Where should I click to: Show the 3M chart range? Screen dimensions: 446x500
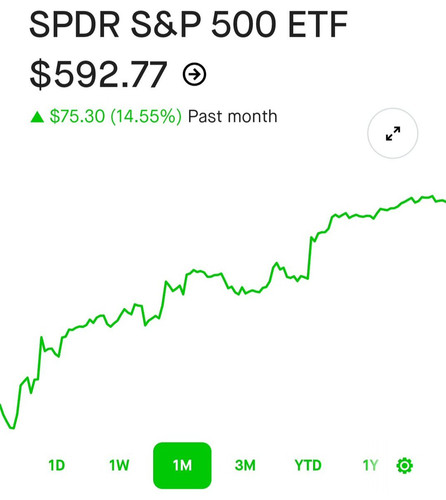click(245, 465)
